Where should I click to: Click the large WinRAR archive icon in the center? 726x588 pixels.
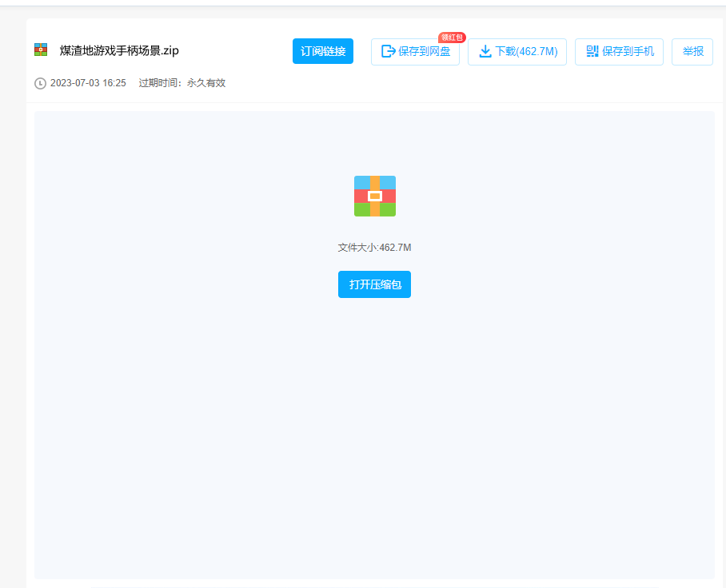pos(374,196)
